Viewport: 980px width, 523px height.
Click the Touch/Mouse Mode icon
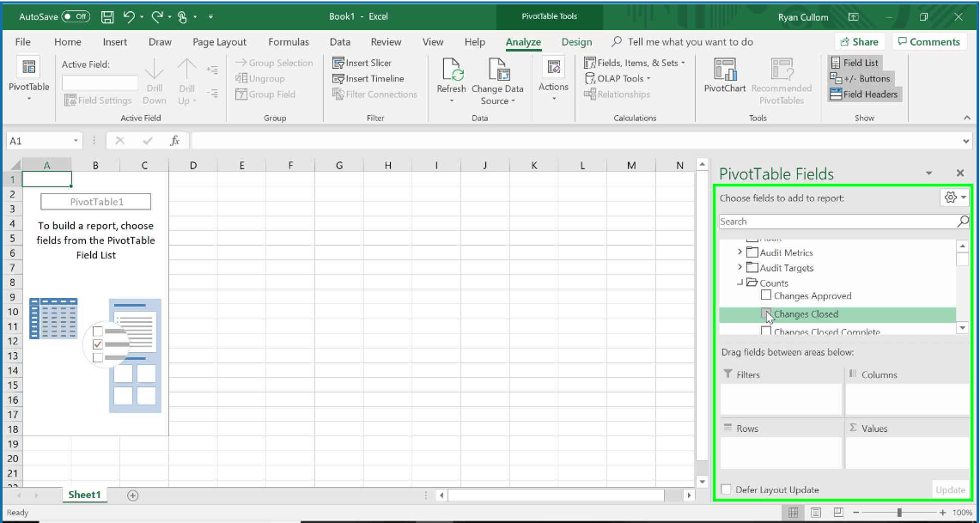coord(183,17)
